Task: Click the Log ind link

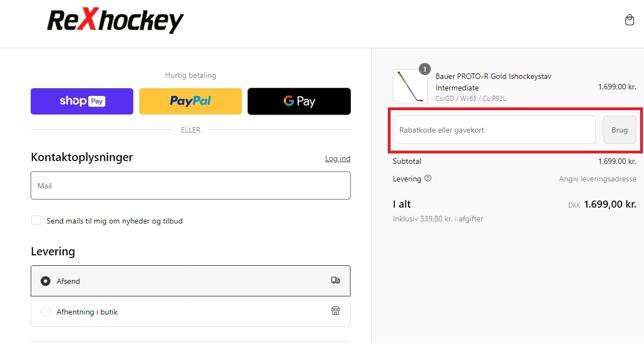Action: tap(337, 158)
